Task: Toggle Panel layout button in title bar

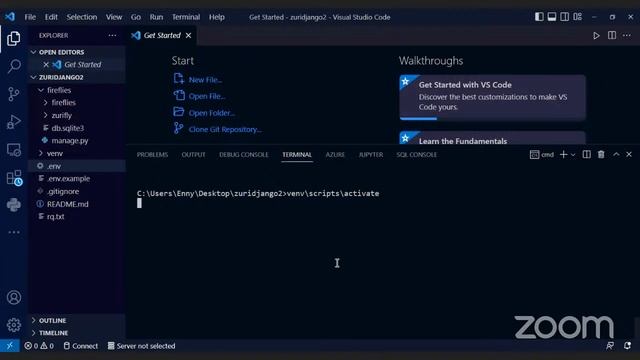Action: [552, 17]
